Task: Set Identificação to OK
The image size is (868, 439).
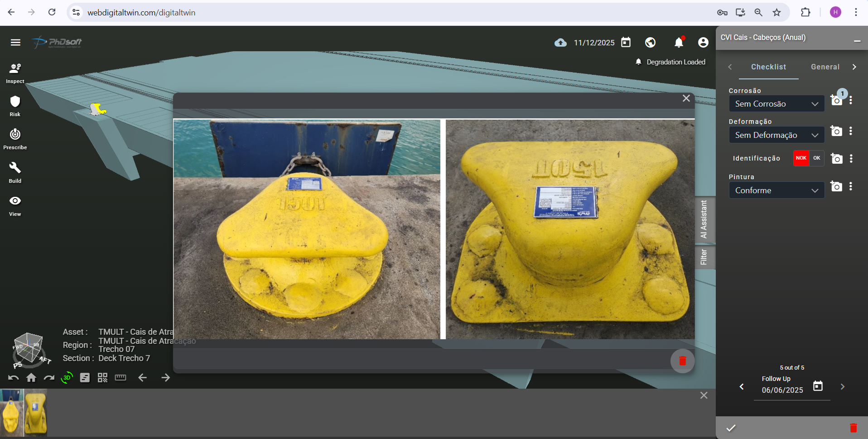Action: coord(817,158)
